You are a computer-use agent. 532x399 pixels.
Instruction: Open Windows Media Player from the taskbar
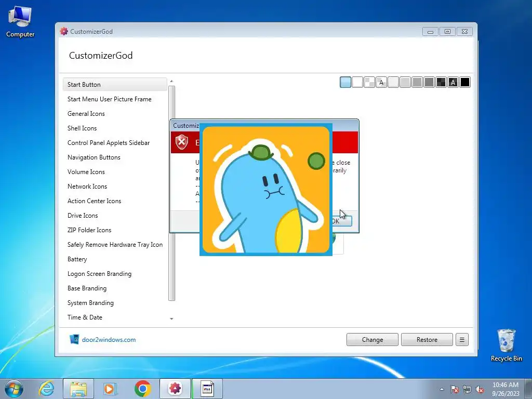(110, 389)
